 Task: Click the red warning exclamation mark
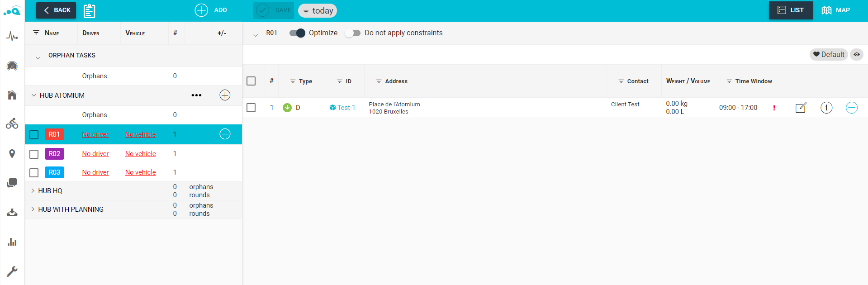point(774,108)
